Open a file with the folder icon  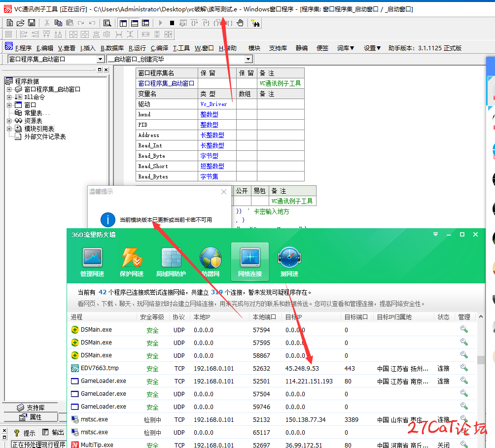pos(21,23)
